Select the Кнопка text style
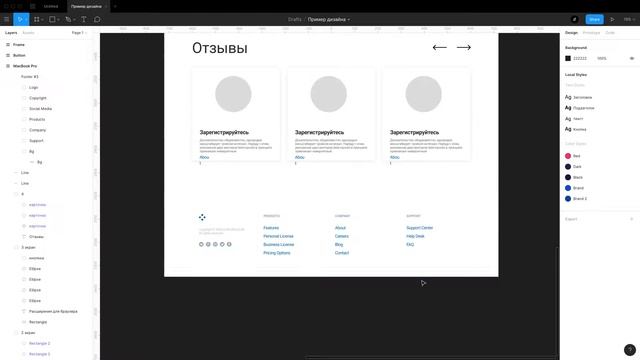The height and width of the screenshot is (360, 640). pyautogui.click(x=576, y=129)
